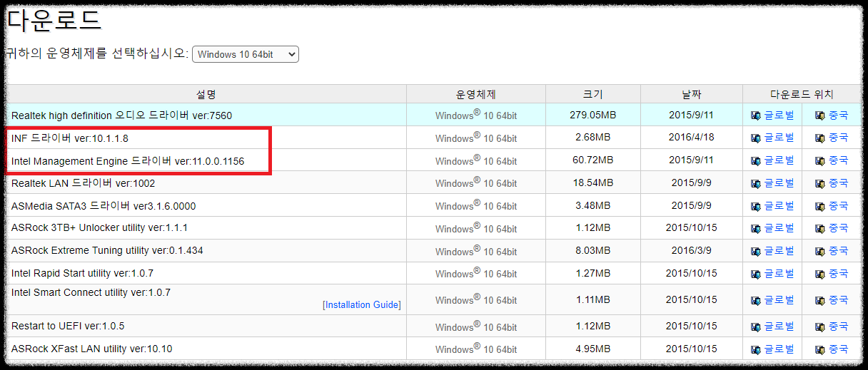Click the 2016/4/18 date cell
This screenshot has width=868, height=370.
point(692,138)
